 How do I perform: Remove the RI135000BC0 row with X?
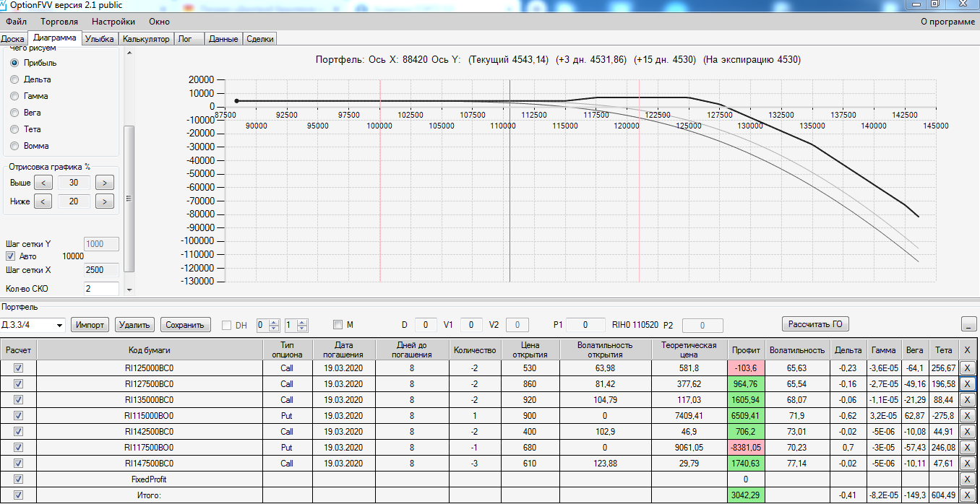coord(968,399)
